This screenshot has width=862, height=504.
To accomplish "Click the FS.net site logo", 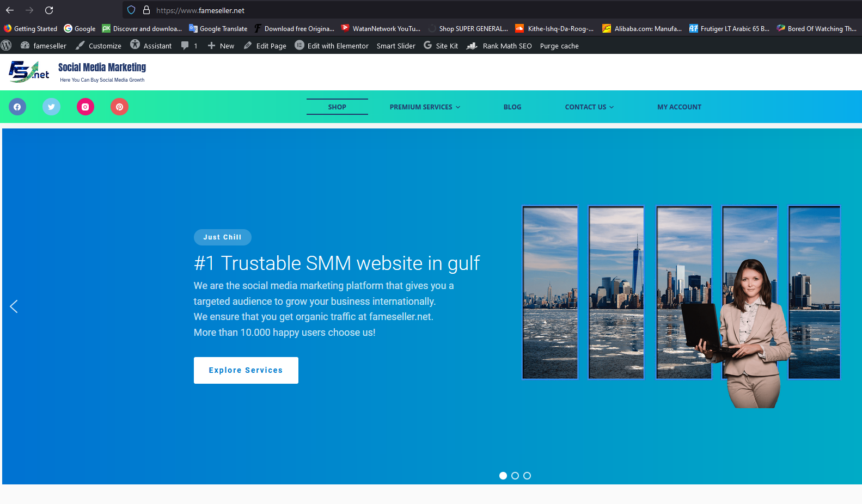I will [x=29, y=71].
